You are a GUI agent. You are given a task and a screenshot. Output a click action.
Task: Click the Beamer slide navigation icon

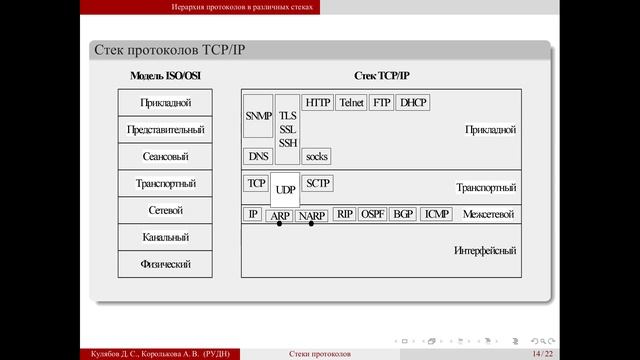[x=404, y=341]
